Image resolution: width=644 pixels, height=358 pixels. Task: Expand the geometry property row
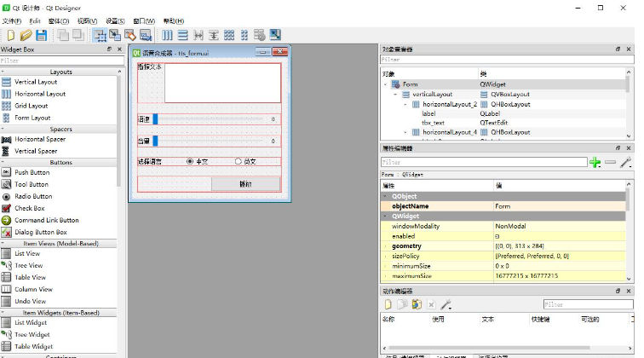[x=385, y=245]
